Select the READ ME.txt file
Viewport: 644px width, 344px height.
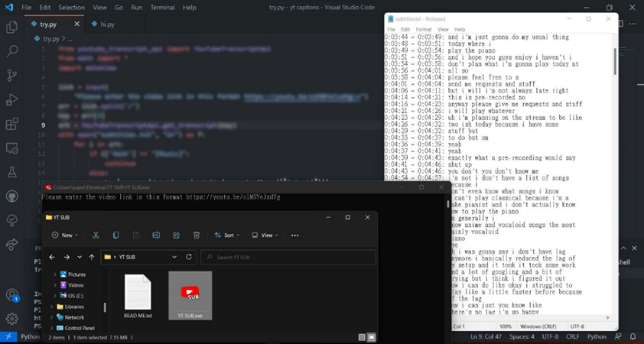click(138, 297)
